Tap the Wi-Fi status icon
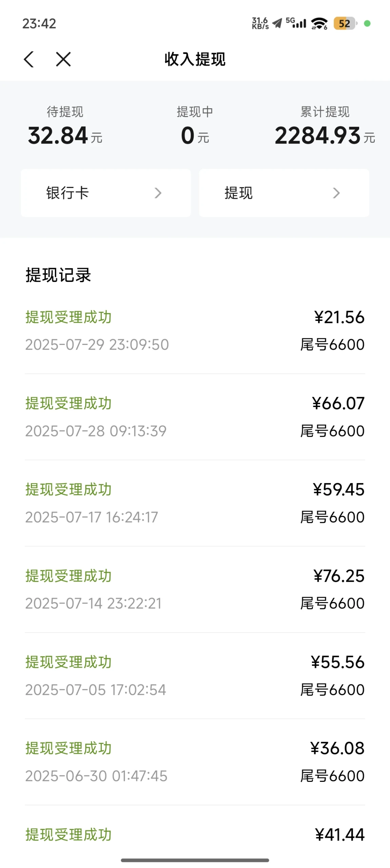 pos(319,23)
